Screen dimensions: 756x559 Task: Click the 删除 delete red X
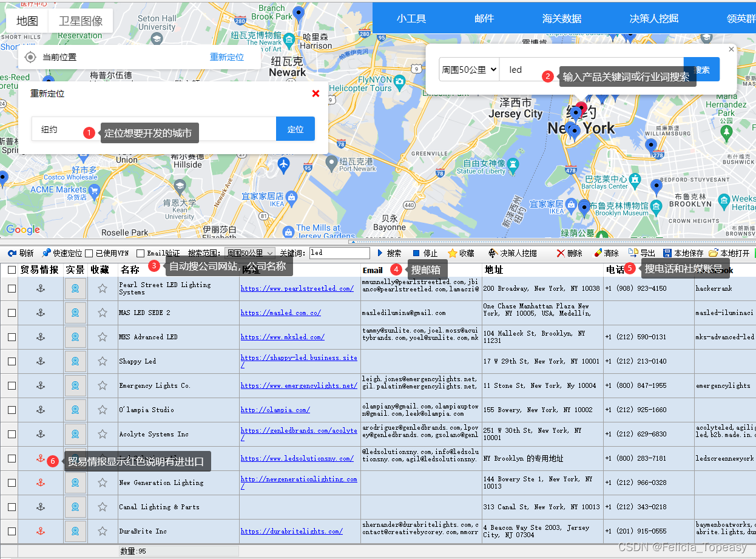(x=569, y=253)
